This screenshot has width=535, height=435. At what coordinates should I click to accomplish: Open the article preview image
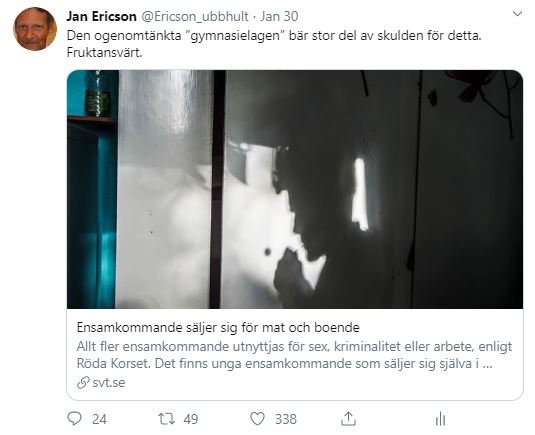[x=295, y=189]
